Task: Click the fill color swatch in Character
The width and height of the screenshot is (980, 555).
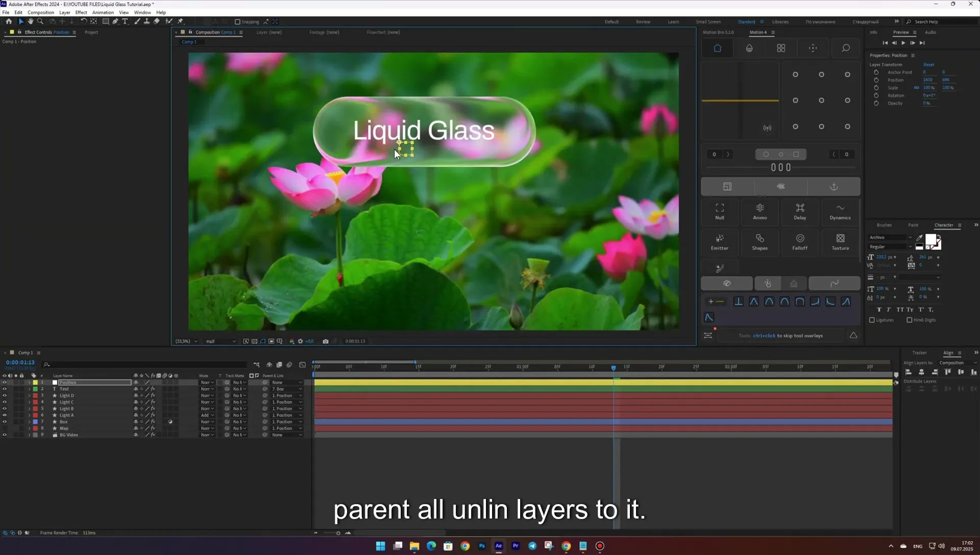Action: (930, 239)
